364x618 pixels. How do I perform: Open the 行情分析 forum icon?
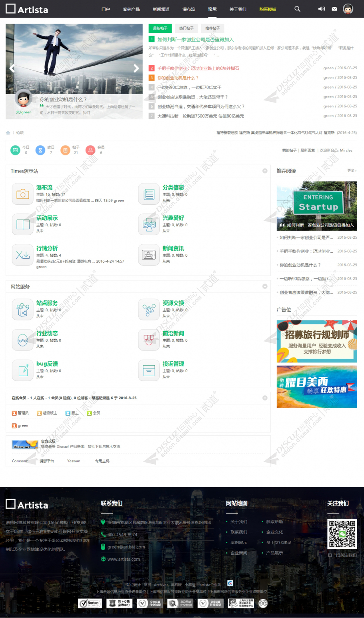[22, 255]
